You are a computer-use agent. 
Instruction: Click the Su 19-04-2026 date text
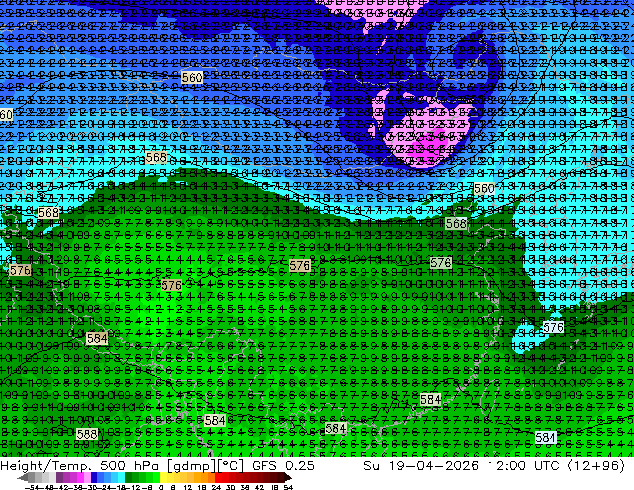(x=421, y=465)
